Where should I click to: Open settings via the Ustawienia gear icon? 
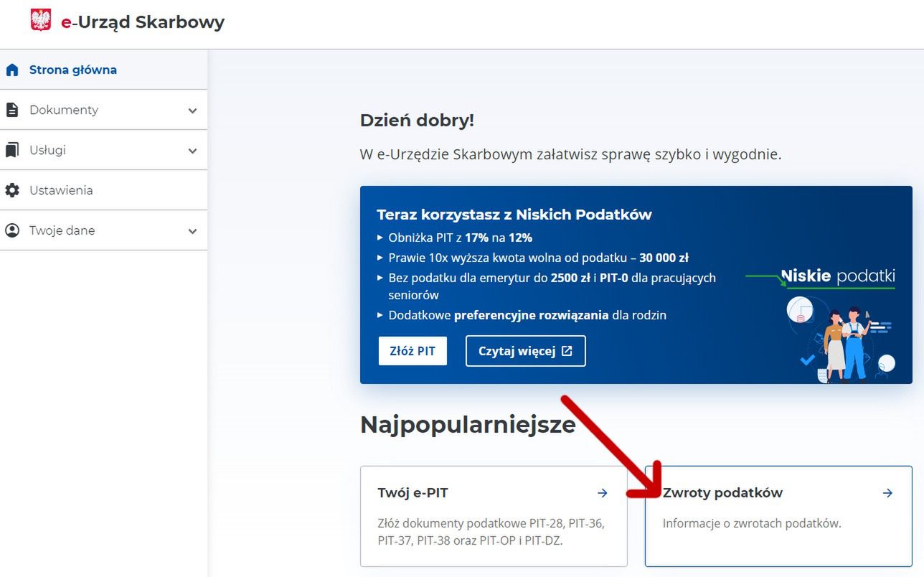(11, 190)
